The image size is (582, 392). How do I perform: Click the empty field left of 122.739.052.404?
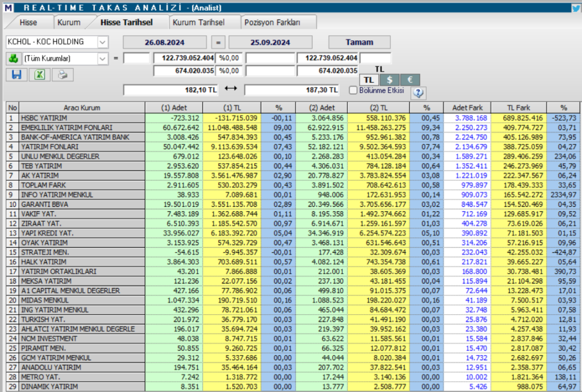click(x=136, y=58)
